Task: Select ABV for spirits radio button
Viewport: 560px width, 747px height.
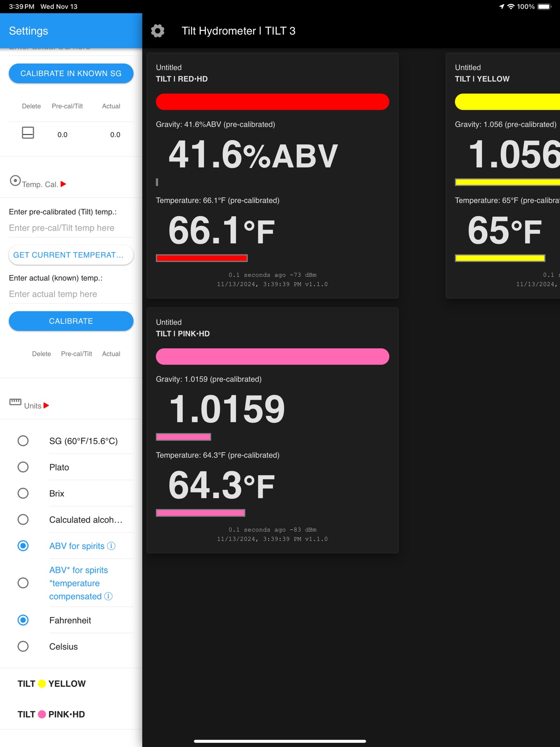Action: [23, 545]
